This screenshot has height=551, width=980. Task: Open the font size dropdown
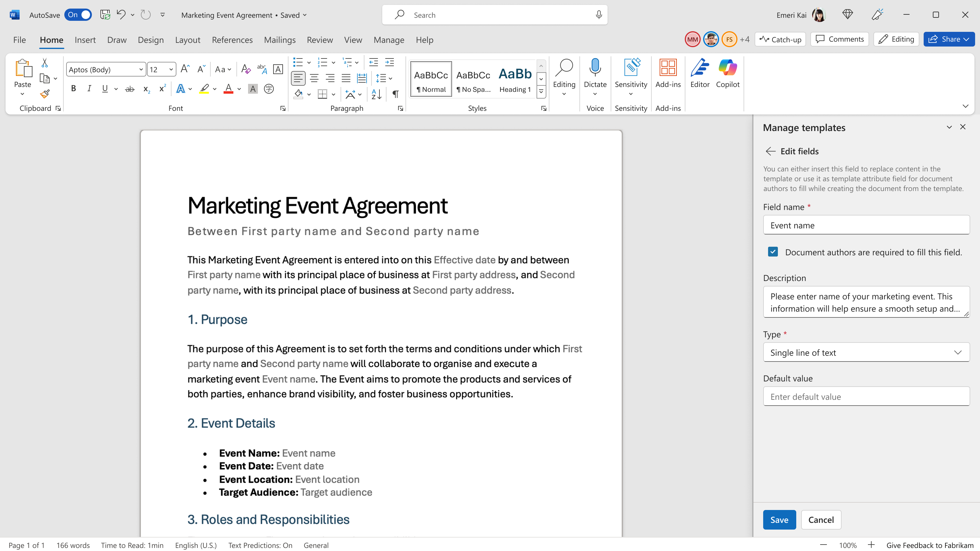(x=171, y=69)
